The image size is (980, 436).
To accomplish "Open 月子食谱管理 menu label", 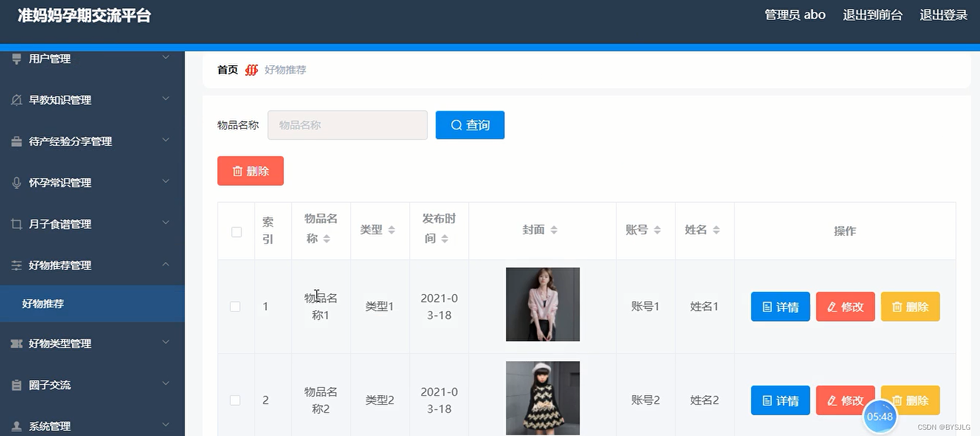I will click(x=60, y=224).
